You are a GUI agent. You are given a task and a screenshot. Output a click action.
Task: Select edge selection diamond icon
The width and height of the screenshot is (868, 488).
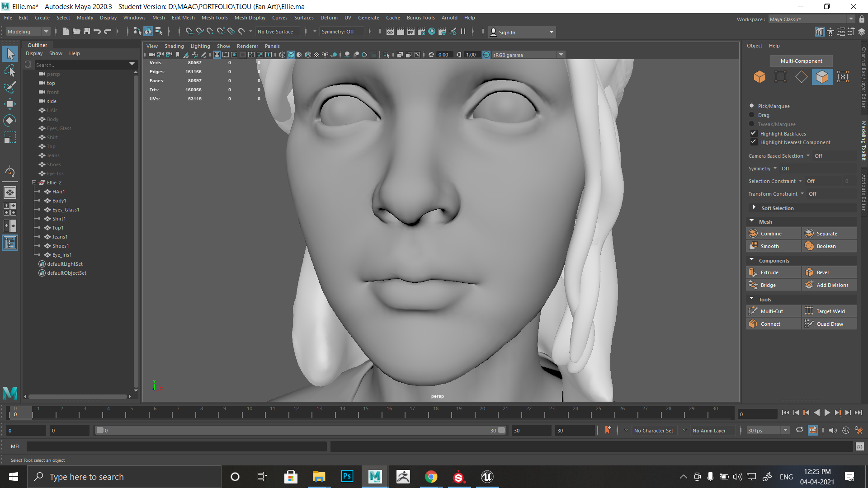[801, 77]
